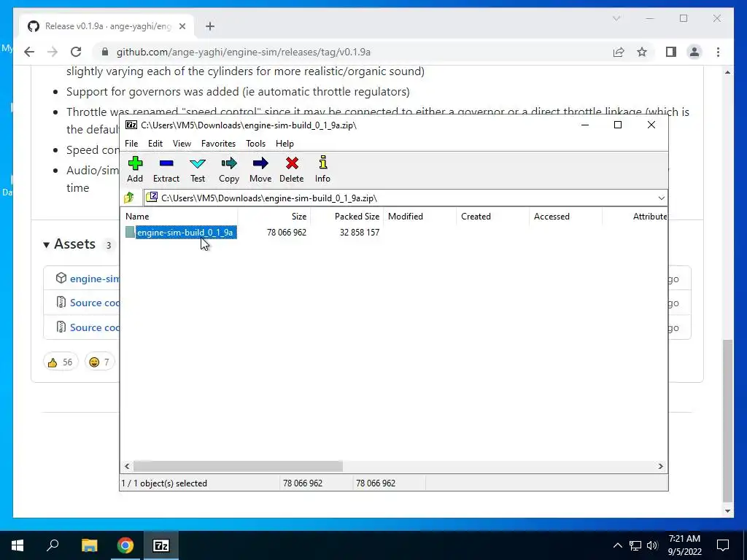Click the thumbs up 56 reaction
The height and width of the screenshot is (560, 747).
[60, 362]
